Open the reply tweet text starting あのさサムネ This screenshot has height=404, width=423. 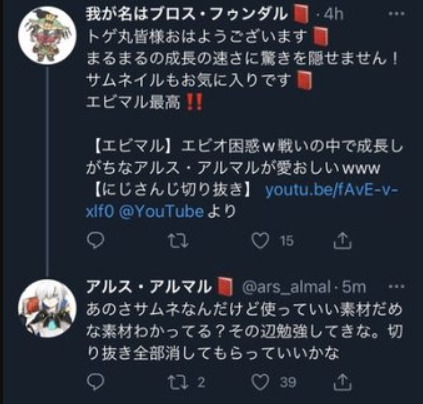(x=244, y=331)
